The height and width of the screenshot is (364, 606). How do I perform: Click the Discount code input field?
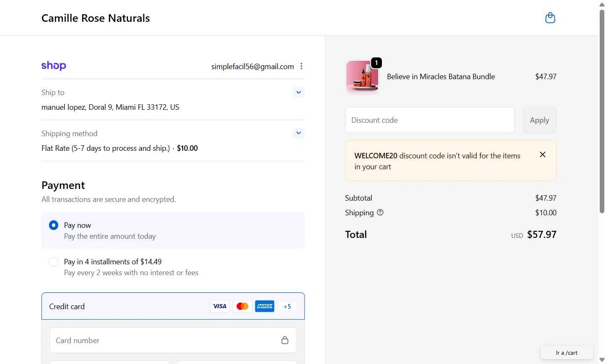click(x=430, y=120)
